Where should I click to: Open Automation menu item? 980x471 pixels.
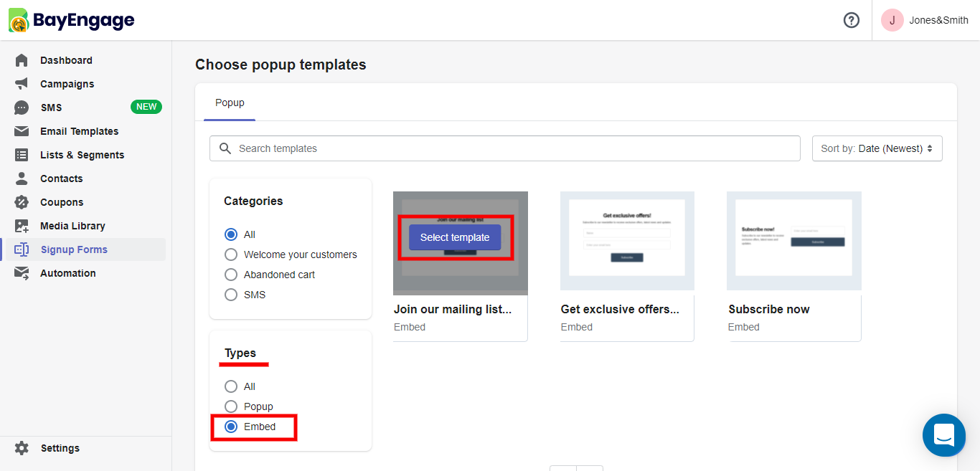coord(67,273)
